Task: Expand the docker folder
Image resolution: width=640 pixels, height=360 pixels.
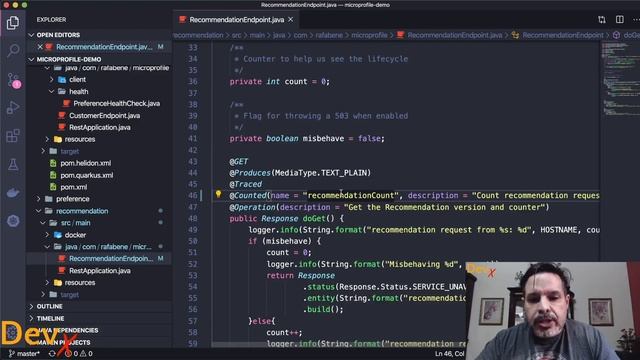Action: pos(75,235)
